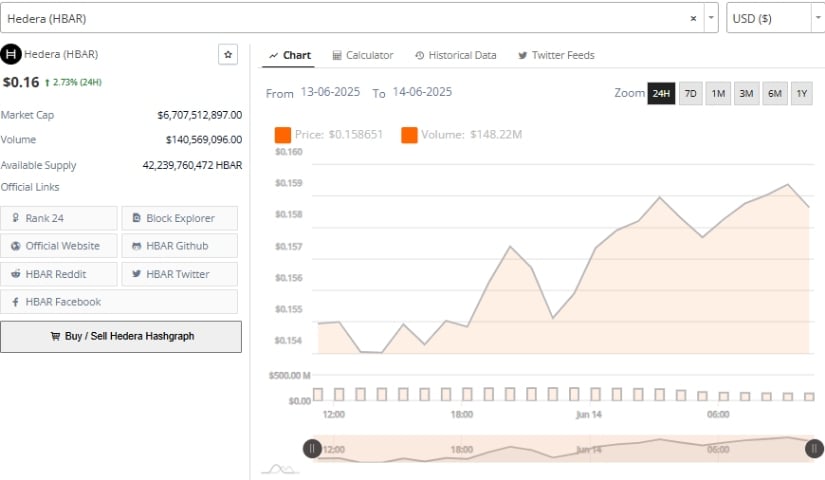Click the Volume value $140,569,096.00
The image size is (825, 480).
(x=204, y=139)
